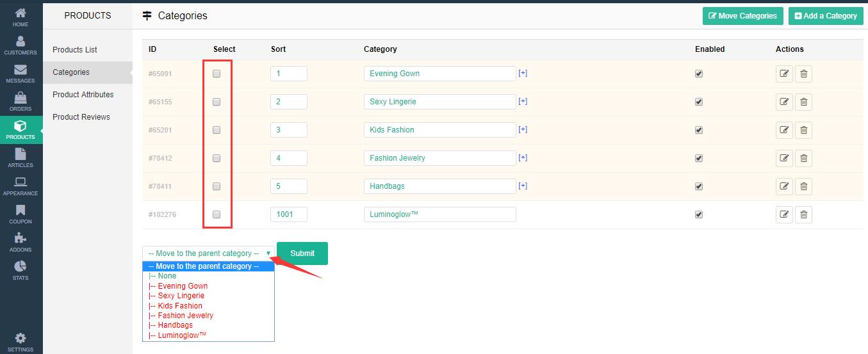This screenshot has height=354, width=868.
Task: Choose Kids Fashion in parent category dropdown
Action: 180,306
